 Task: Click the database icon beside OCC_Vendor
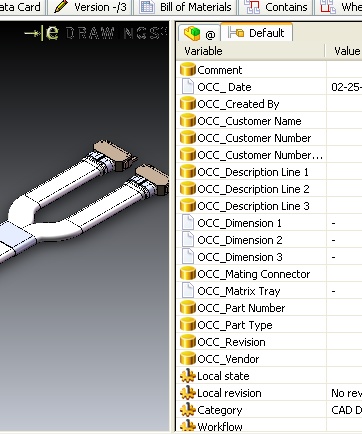click(187, 358)
